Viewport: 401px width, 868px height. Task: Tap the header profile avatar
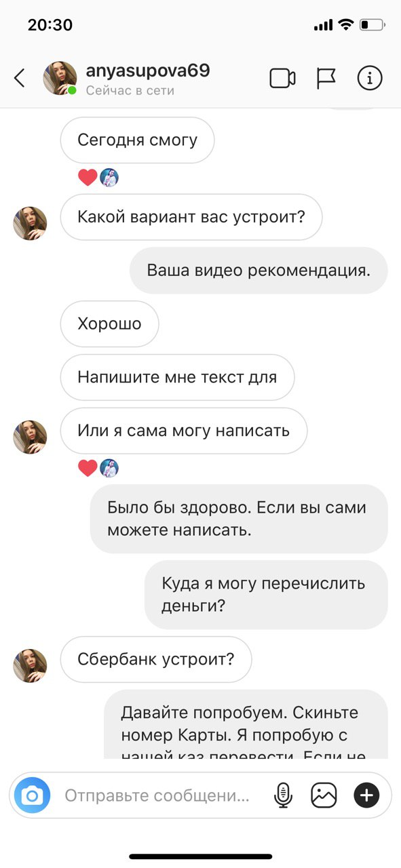pyautogui.click(x=60, y=79)
